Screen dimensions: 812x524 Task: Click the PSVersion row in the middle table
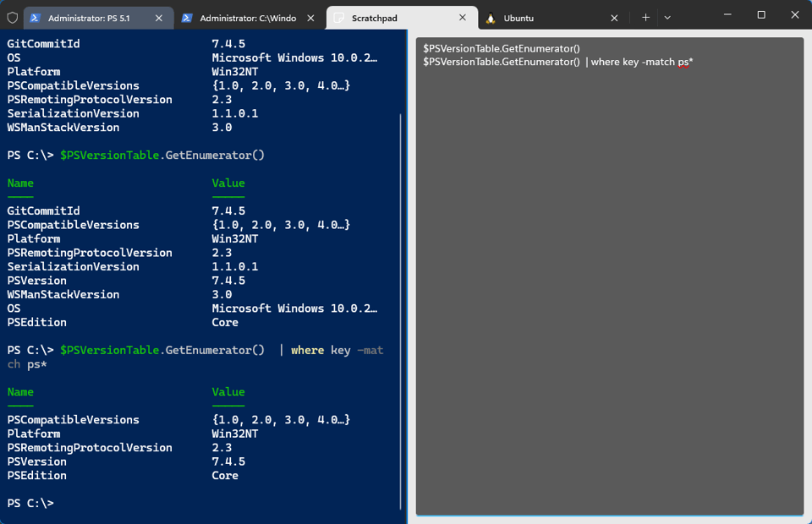[126, 281]
